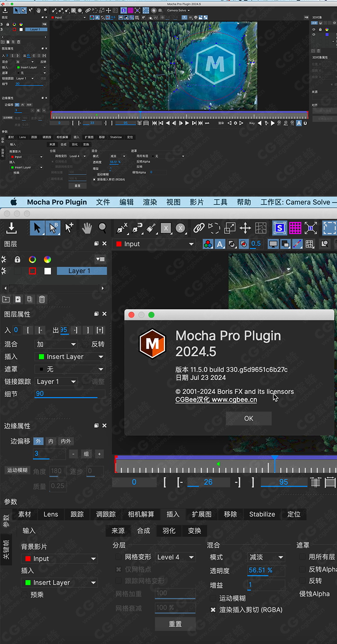Open 模式 dropdown showing 减淡 in enlarged view
This screenshot has width=337, height=644.
266,557
